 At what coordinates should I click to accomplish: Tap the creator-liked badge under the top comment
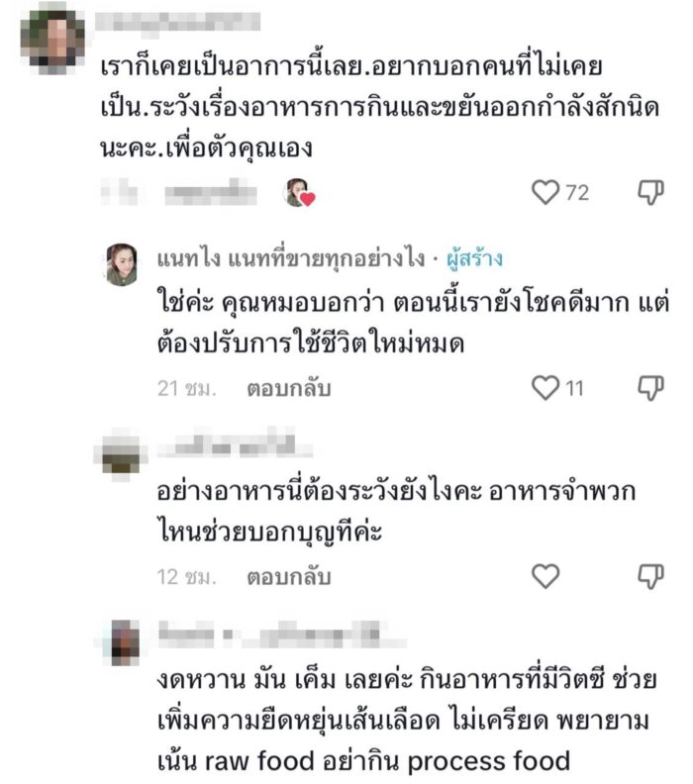point(299,192)
